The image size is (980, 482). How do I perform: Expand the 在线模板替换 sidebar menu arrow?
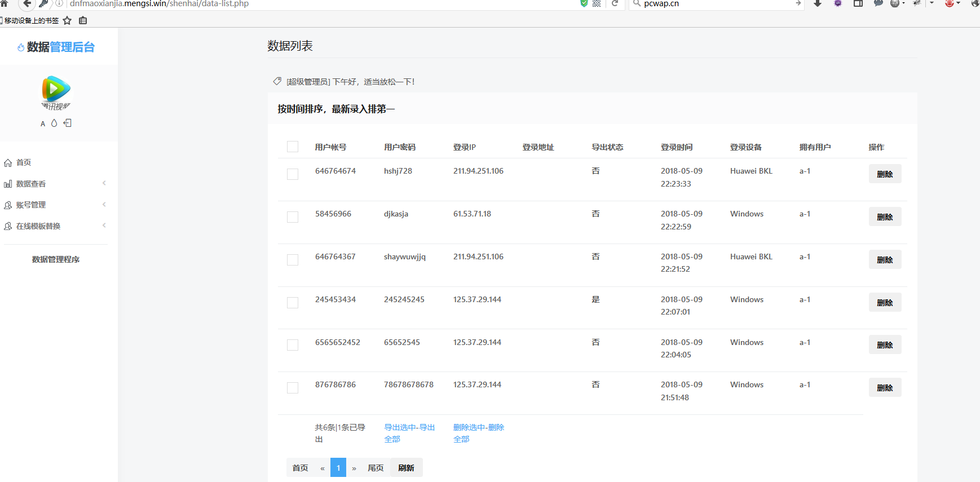point(104,225)
